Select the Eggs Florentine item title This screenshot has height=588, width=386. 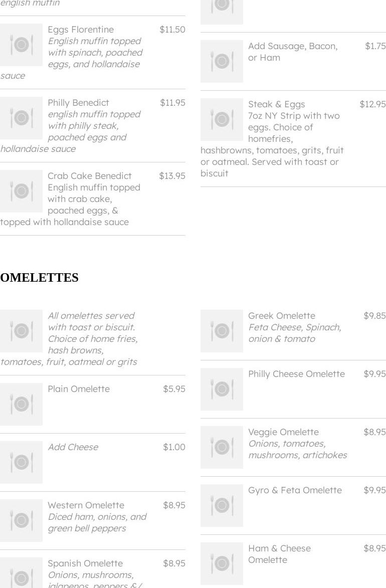pos(81,30)
